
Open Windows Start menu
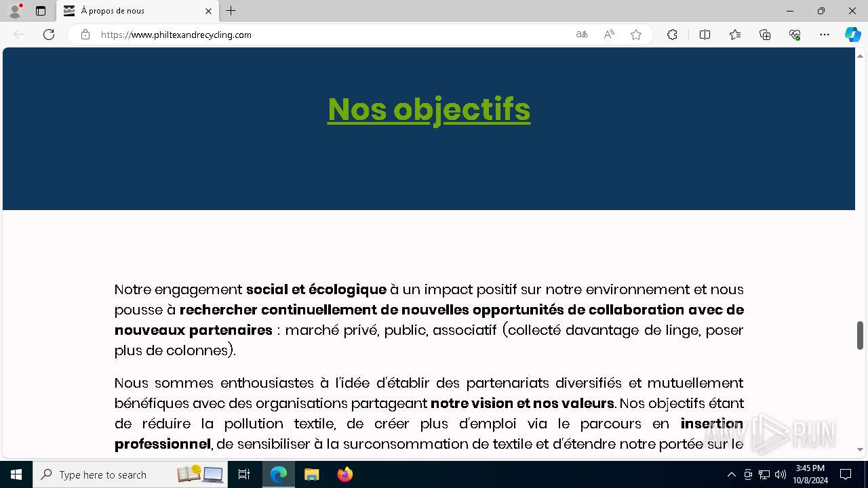pos(16,474)
